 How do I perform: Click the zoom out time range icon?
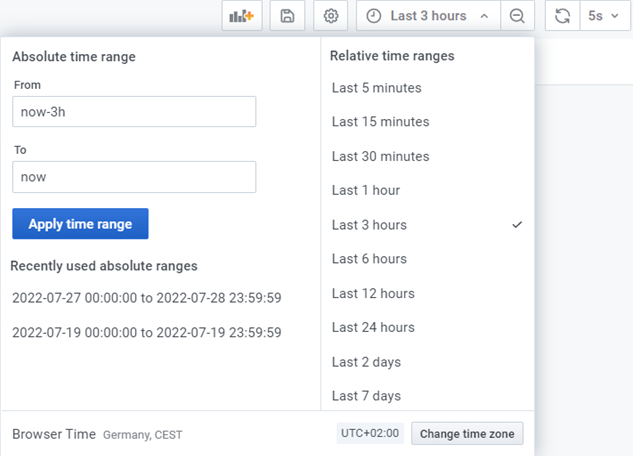[517, 16]
